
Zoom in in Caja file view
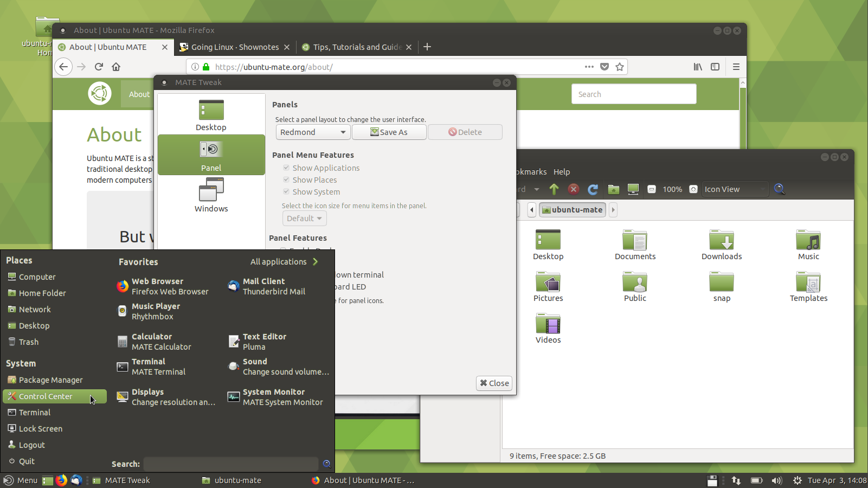pyautogui.click(x=693, y=189)
